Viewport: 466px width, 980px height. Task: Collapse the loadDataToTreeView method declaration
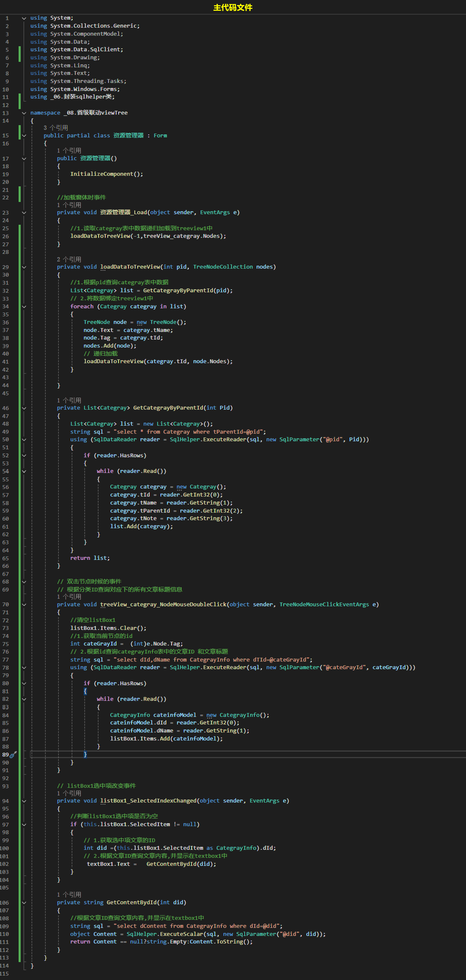24,267
